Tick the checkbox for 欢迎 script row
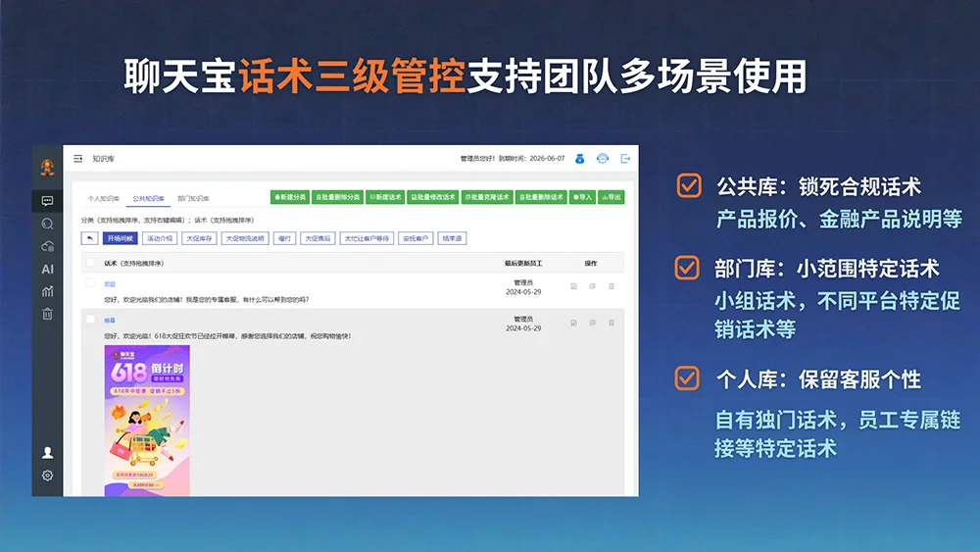Viewport: 980px width, 552px height. tap(90, 283)
